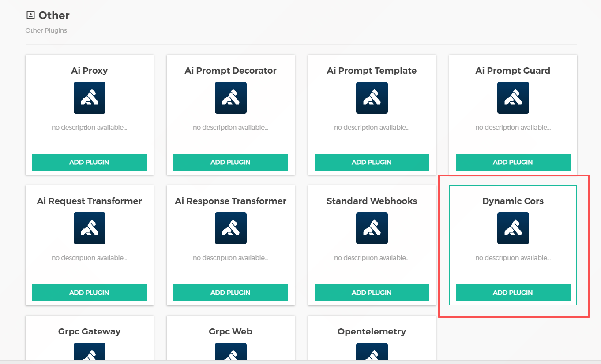Click the Ai Response Transformer plugin icon

(x=231, y=228)
